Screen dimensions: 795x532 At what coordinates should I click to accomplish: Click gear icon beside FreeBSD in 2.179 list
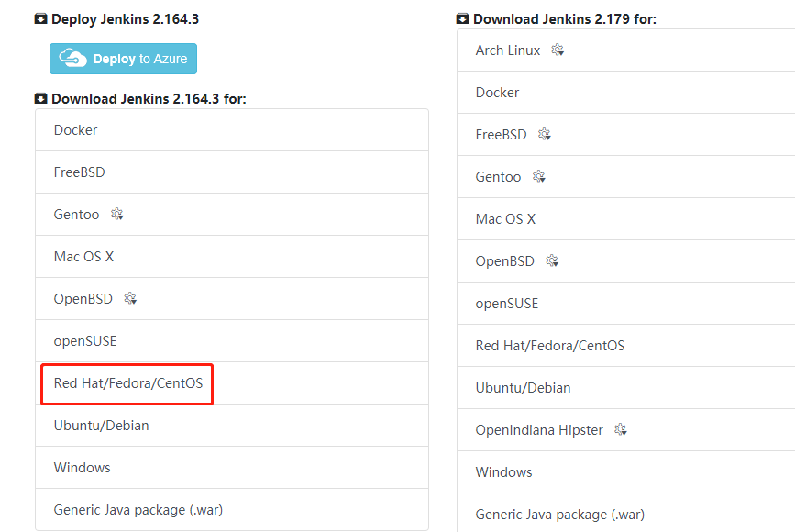click(x=545, y=134)
